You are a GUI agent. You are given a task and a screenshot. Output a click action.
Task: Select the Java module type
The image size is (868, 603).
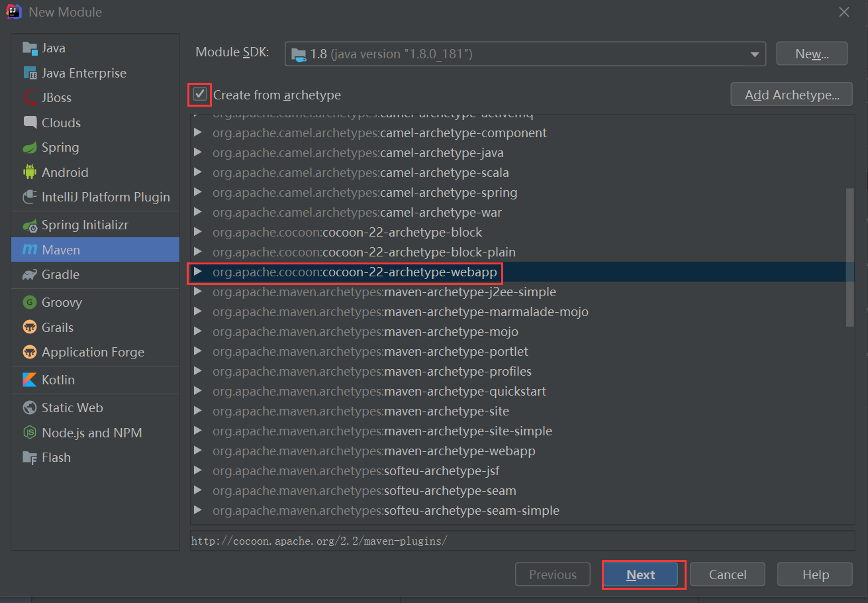tap(95, 48)
